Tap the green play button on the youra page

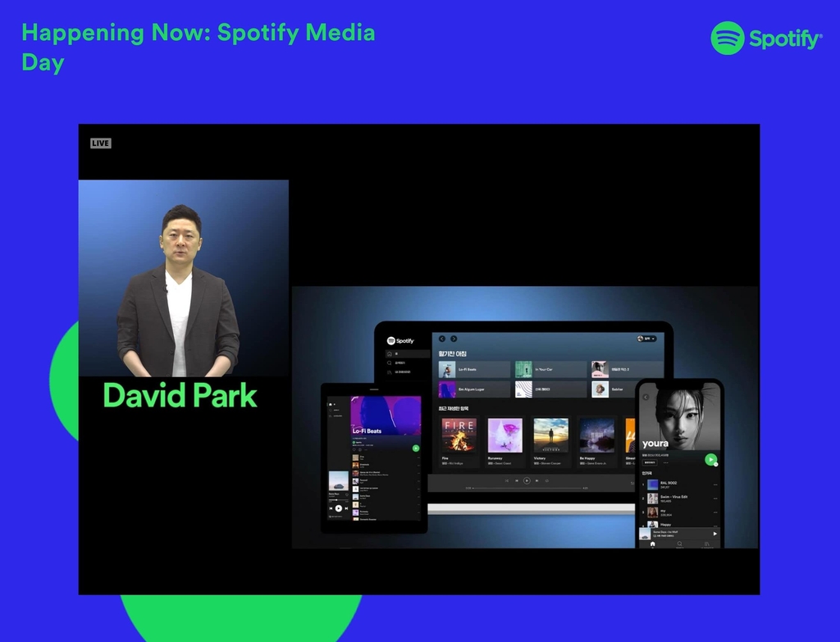710,459
